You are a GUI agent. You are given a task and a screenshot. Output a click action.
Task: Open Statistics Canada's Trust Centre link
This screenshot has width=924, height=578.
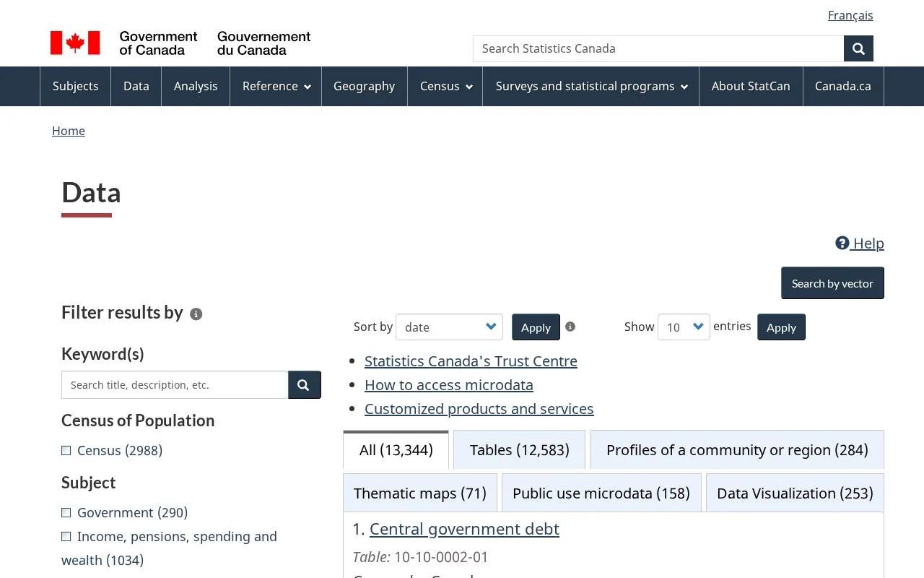point(471,361)
